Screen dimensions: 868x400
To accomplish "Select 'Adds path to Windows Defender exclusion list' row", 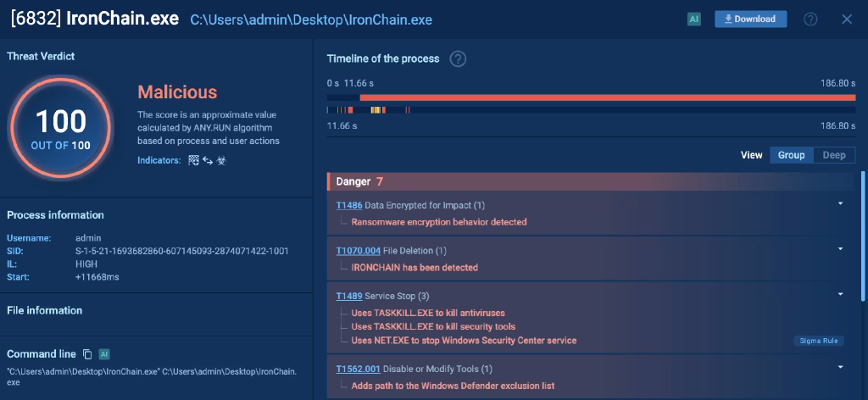I will click(x=453, y=386).
